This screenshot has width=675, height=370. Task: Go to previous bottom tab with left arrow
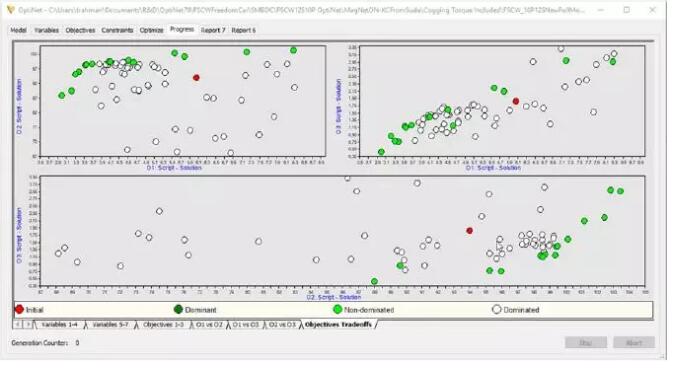coord(18,324)
